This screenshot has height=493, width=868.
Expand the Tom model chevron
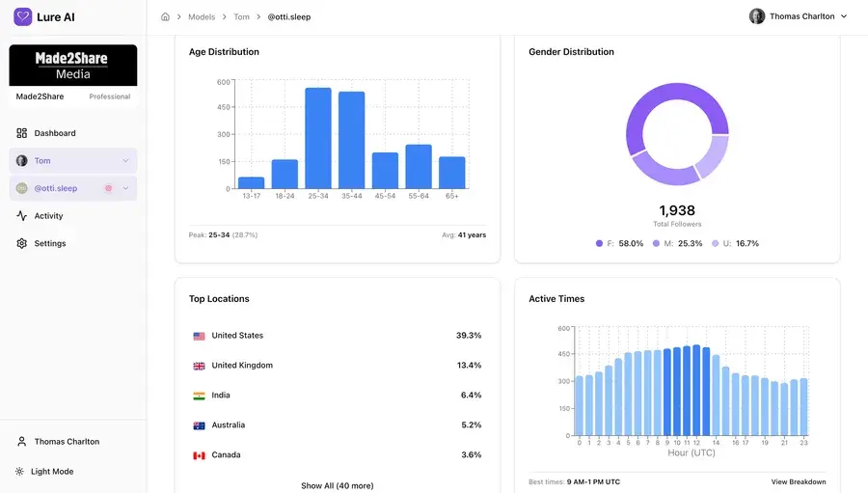[125, 161]
